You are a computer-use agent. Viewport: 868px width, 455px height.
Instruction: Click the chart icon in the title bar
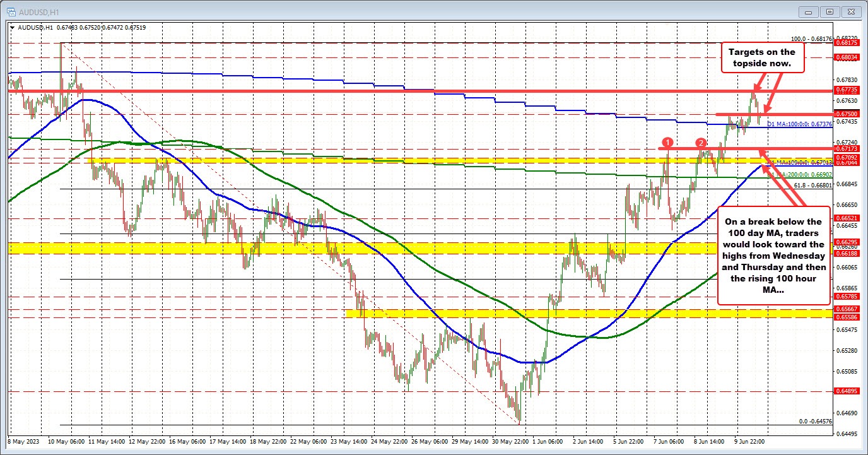pos(11,11)
